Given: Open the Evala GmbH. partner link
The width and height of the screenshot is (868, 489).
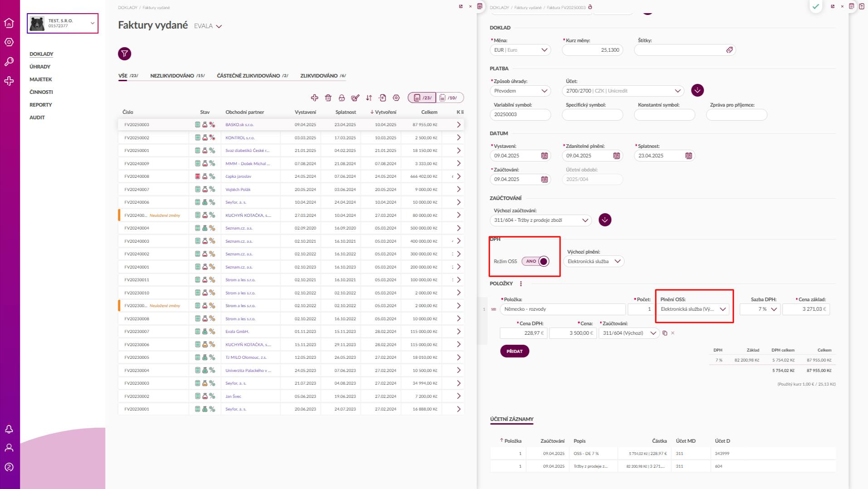Looking at the screenshot, I should pyautogui.click(x=237, y=332).
